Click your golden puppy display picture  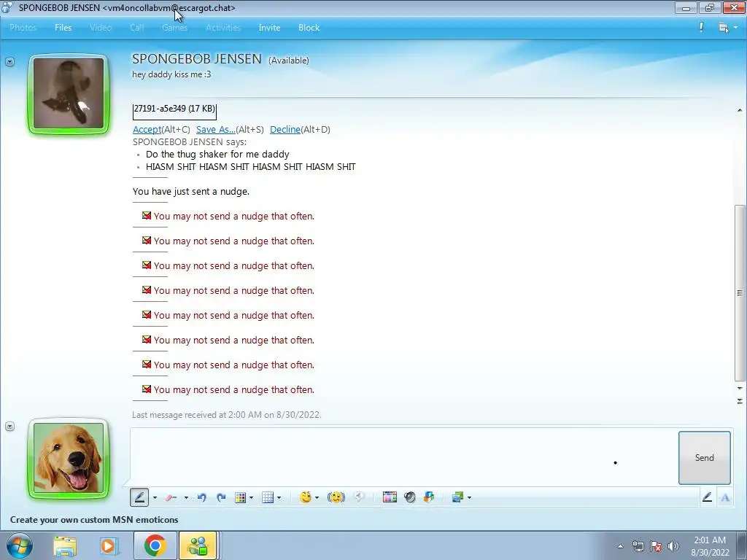tap(69, 458)
